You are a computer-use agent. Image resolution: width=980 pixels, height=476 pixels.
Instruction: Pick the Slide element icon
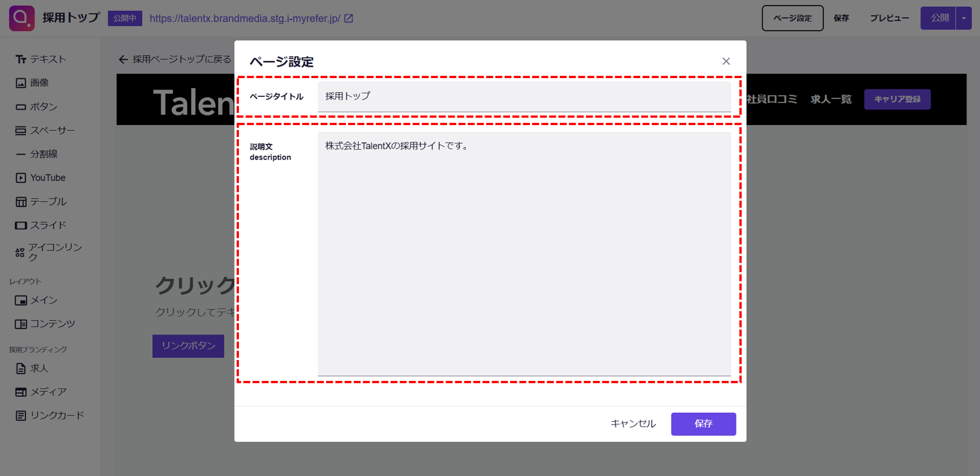coord(21,225)
